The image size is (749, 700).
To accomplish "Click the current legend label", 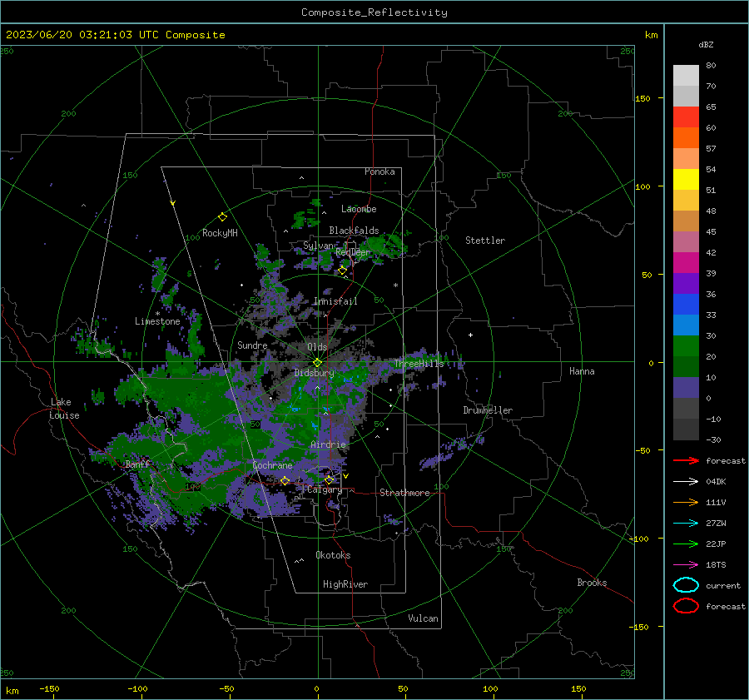I will 723,585.
